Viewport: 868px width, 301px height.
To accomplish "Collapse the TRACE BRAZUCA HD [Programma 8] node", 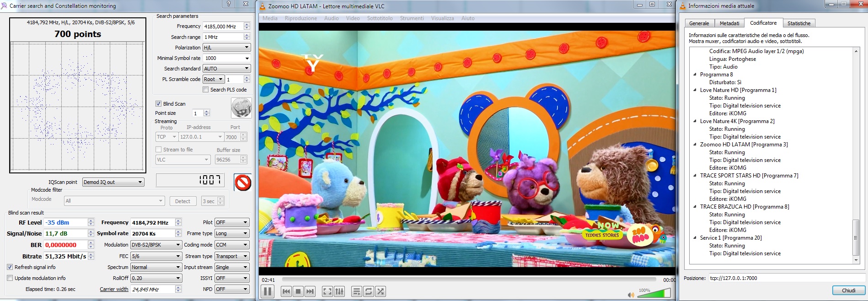I will (x=695, y=207).
